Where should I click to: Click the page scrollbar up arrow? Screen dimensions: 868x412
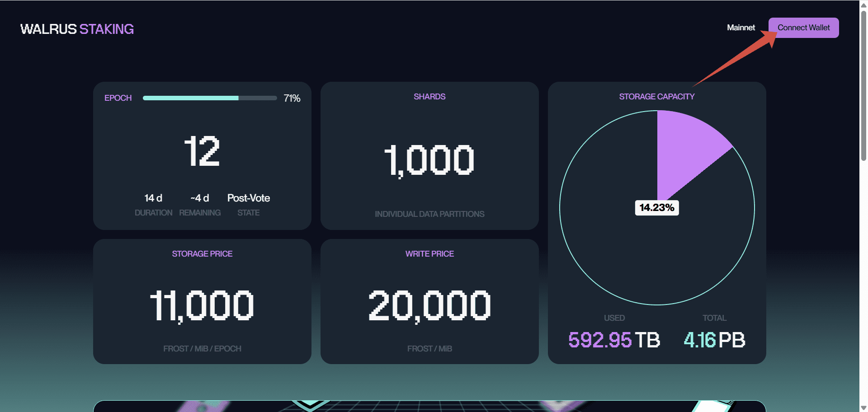tap(863, 5)
